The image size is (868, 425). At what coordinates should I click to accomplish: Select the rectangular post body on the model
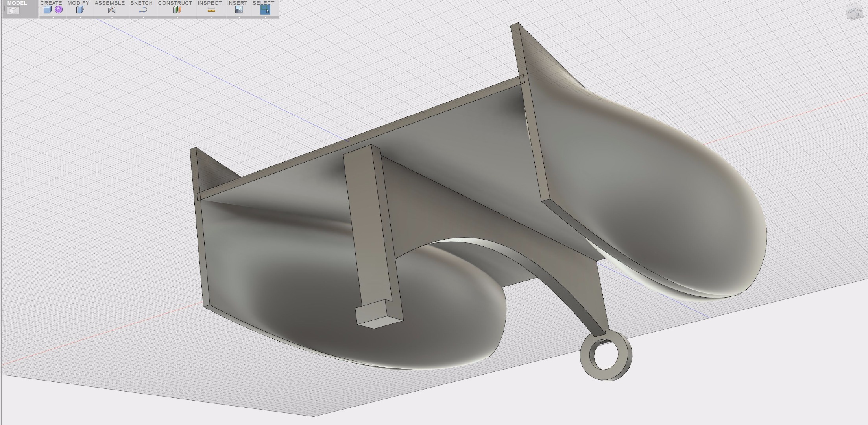(x=372, y=236)
